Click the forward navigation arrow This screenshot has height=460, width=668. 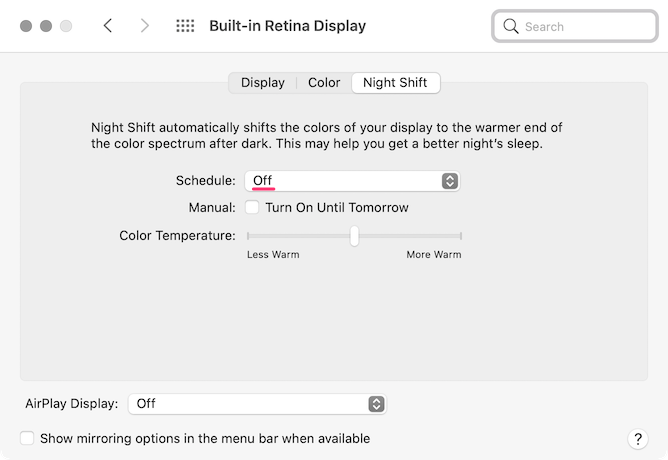tap(145, 26)
